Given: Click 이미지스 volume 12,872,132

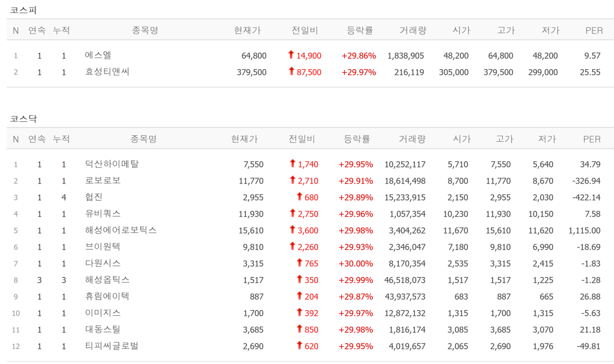Looking at the screenshot, I should (x=405, y=314).
